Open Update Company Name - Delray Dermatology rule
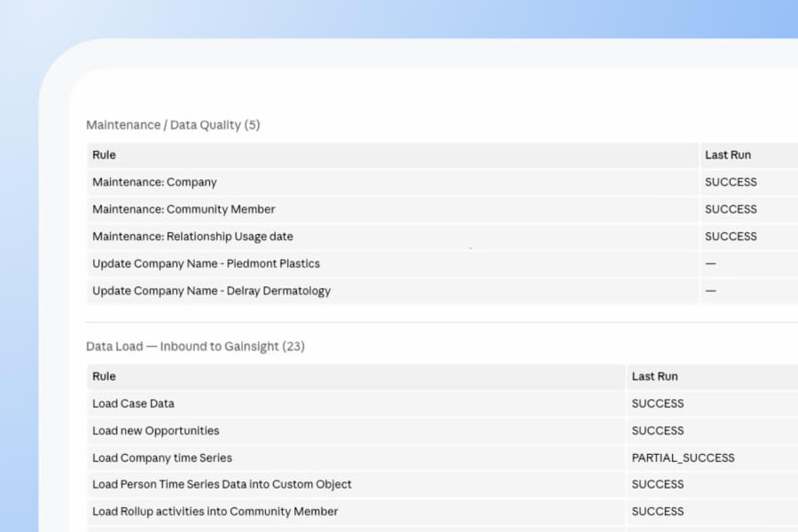 [x=211, y=291]
